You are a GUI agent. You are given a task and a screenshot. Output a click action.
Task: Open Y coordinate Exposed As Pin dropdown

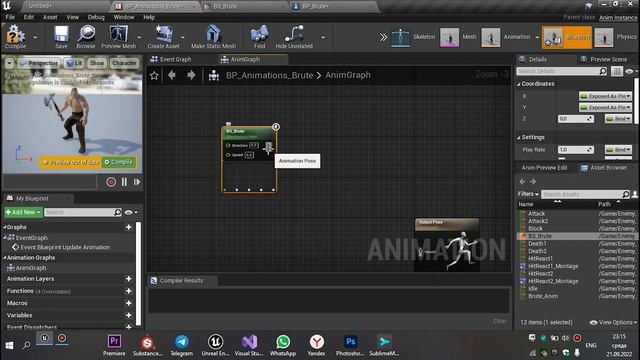[605, 107]
